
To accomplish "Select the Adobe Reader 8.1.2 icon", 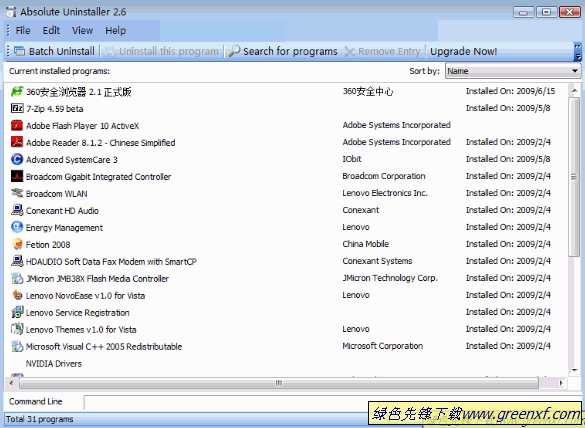I will [x=17, y=142].
